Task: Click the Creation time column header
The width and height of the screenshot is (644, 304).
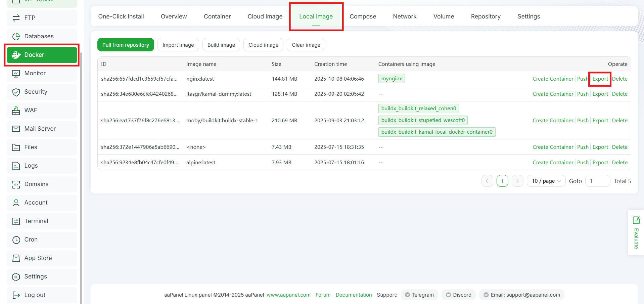Action: tap(331, 64)
